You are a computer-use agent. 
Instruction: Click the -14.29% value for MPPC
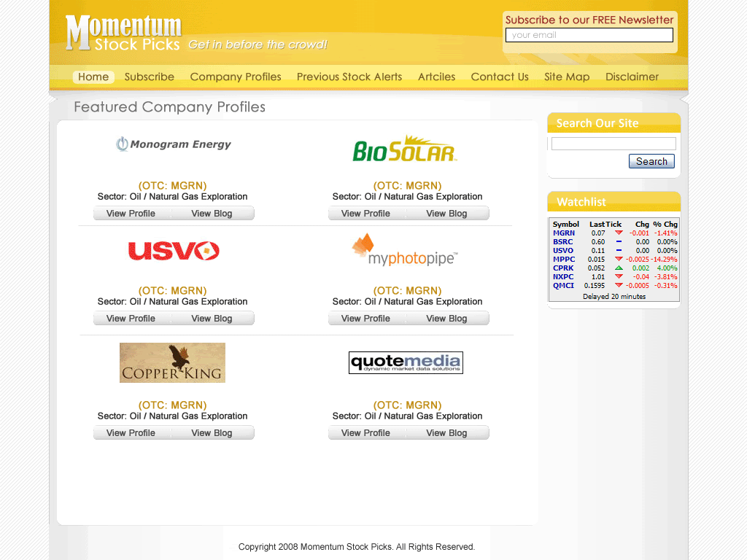pyautogui.click(x=664, y=259)
